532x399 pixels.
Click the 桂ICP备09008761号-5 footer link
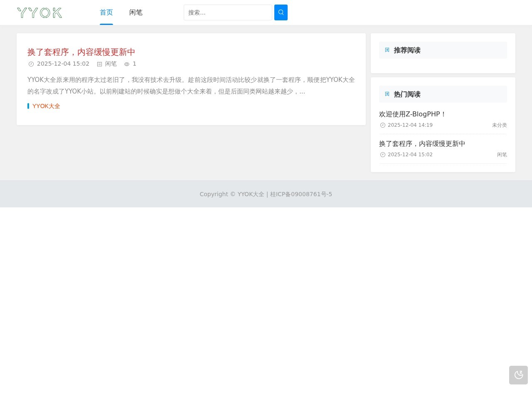[x=301, y=194]
